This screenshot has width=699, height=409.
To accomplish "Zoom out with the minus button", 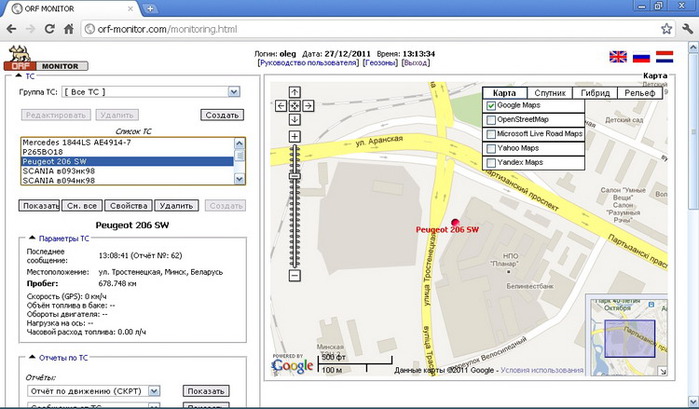I will pos(294,275).
